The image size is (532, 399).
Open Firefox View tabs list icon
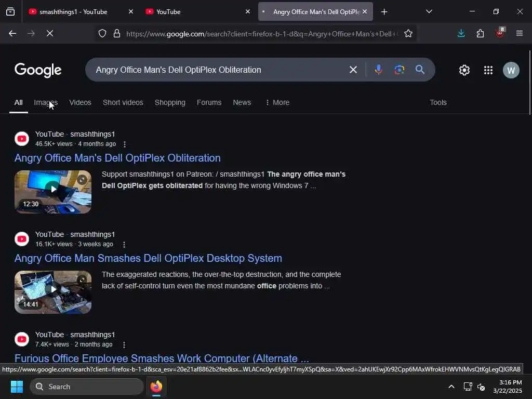[x=10, y=11]
